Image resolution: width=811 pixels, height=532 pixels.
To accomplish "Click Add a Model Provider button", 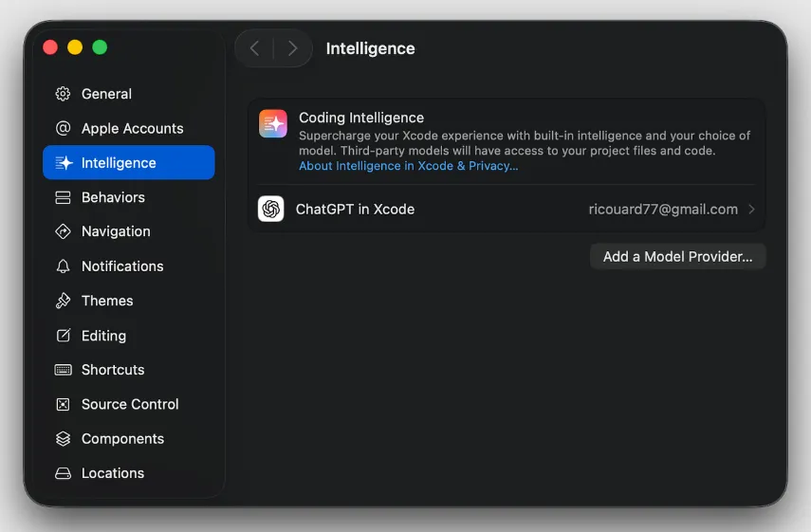I will click(677, 256).
